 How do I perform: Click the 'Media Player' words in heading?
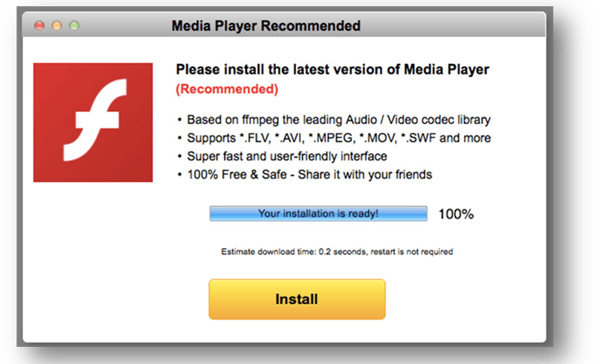point(447,70)
